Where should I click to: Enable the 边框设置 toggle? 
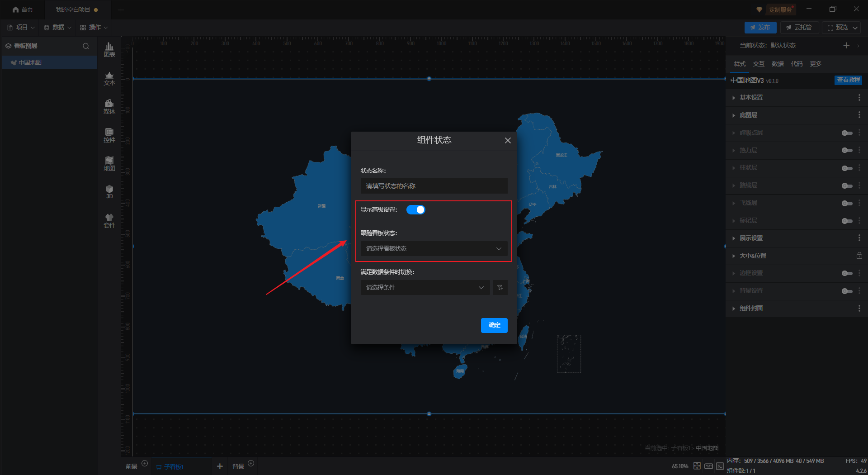[x=847, y=273]
